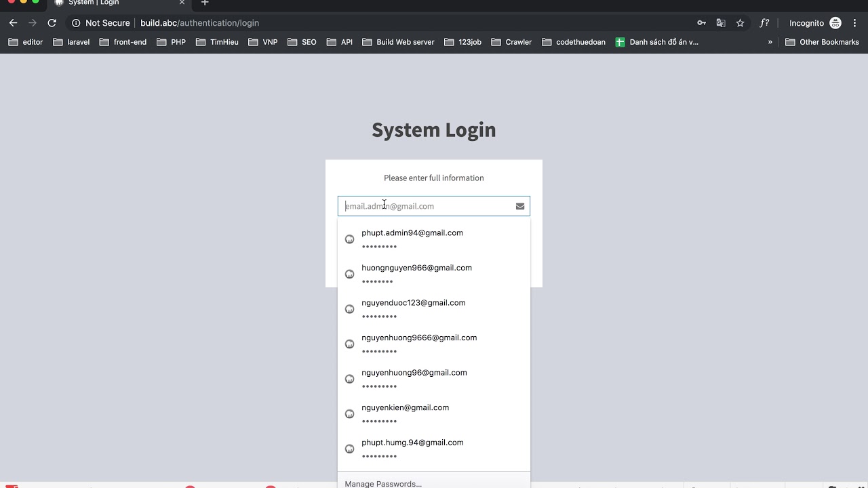
Task: Open the TimHieu bookmark folder
Action: [x=217, y=42]
